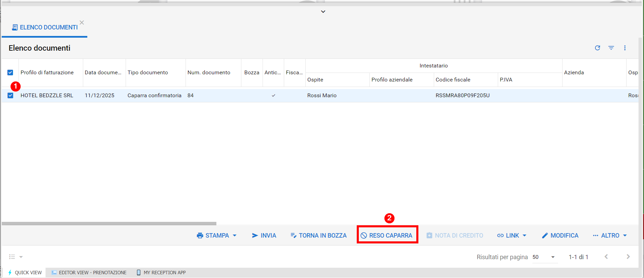Go to previous results page arrow
Screen dimensions: 644x278
pyautogui.click(x=606, y=257)
